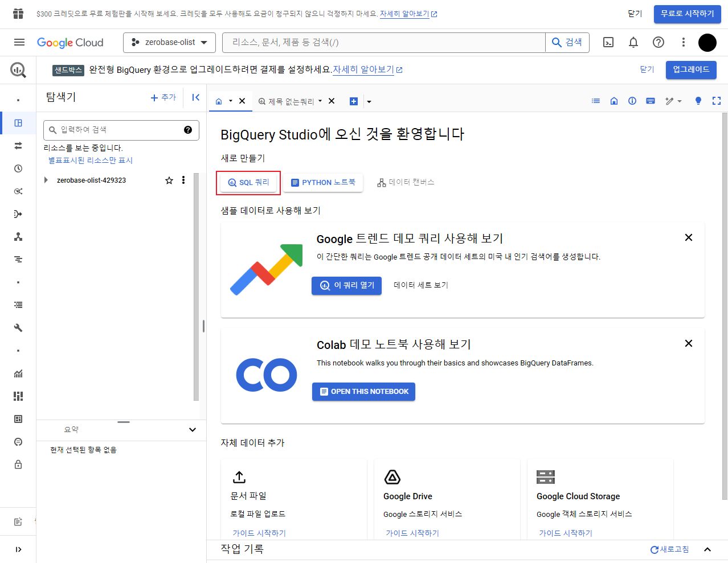Switch to the 제목 없는쿼리 tab
Image resolution: width=728 pixels, height=563 pixels.
pos(286,101)
